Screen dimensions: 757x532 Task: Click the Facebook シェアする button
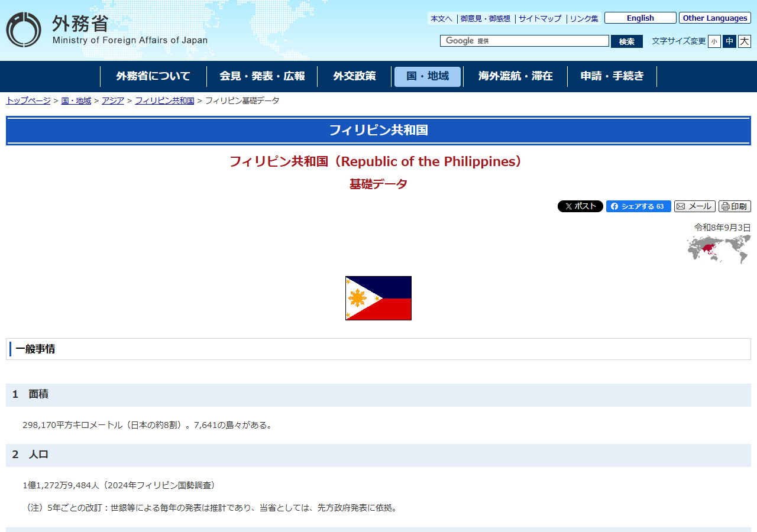(x=638, y=206)
